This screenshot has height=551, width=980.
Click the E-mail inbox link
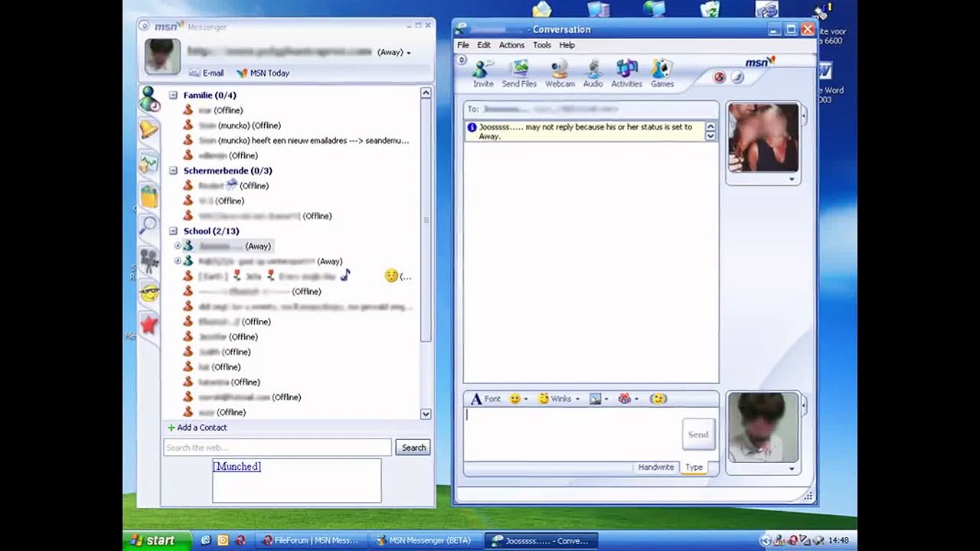pyautogui.click(x=207, y=73)
